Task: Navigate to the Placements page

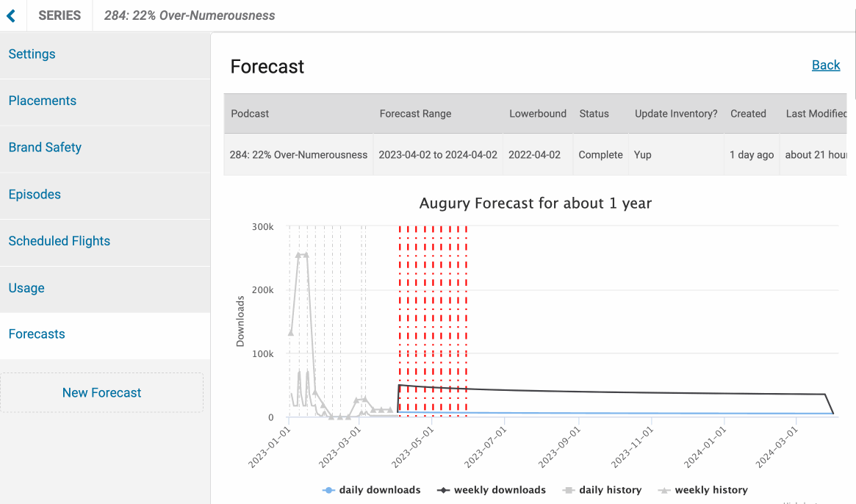Action: point(42,101)
